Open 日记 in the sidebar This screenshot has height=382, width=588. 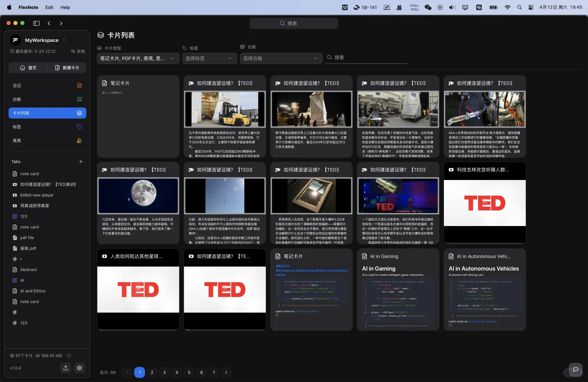coord(47,86)
